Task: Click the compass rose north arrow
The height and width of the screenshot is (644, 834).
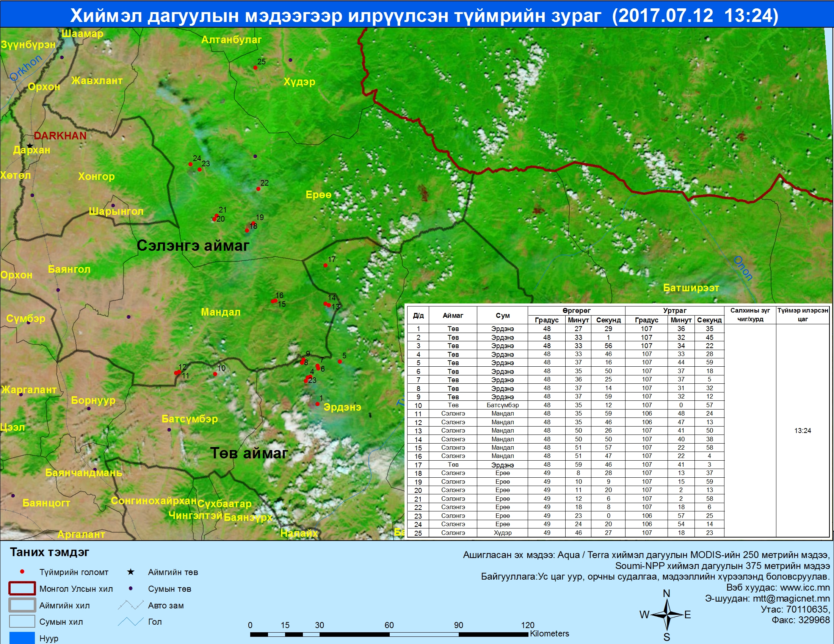Action: click(x=667, y=614)
